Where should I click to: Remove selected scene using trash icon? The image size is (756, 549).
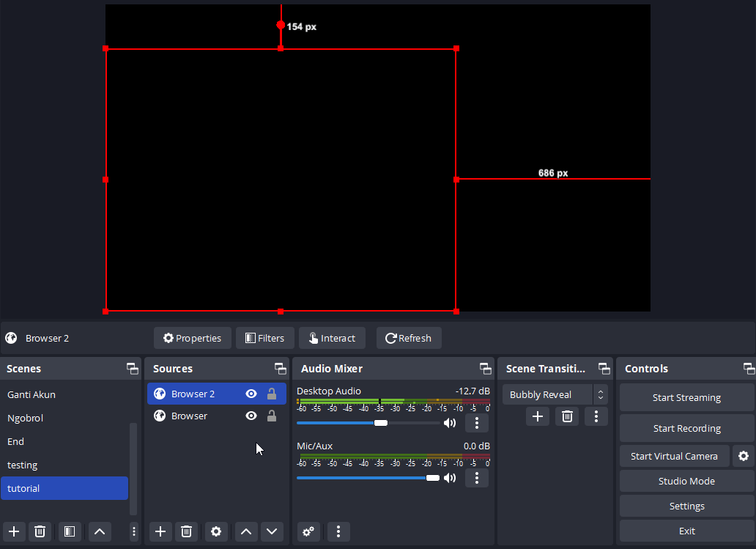point(40,531)
